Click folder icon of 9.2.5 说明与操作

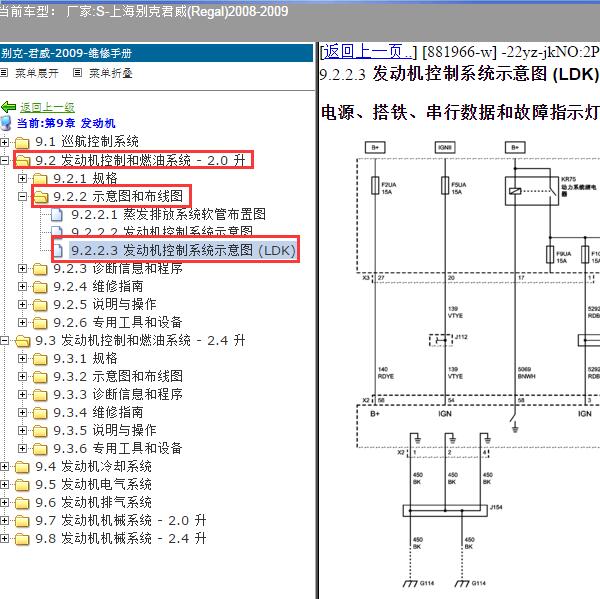pyautogui.click(x=40, y=305)
